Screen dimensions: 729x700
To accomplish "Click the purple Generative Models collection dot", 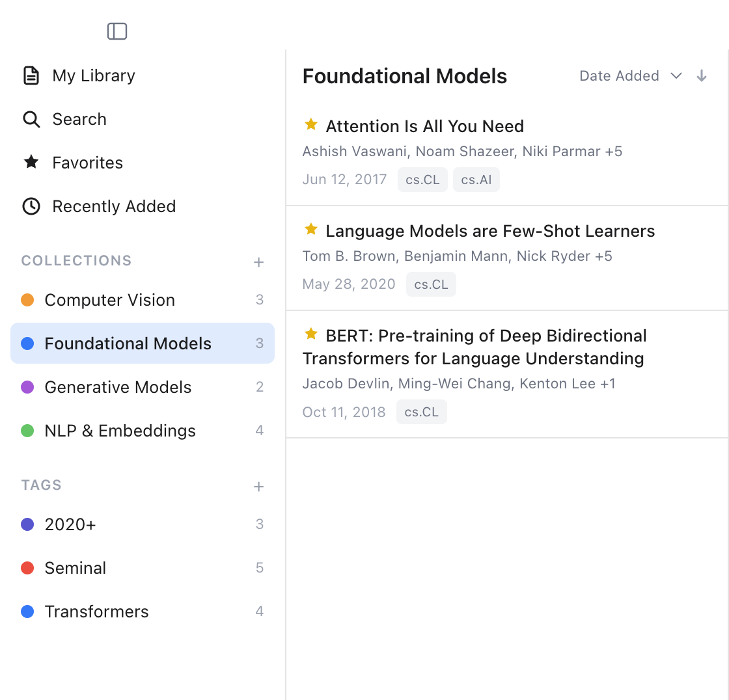I will click(27, 387).
